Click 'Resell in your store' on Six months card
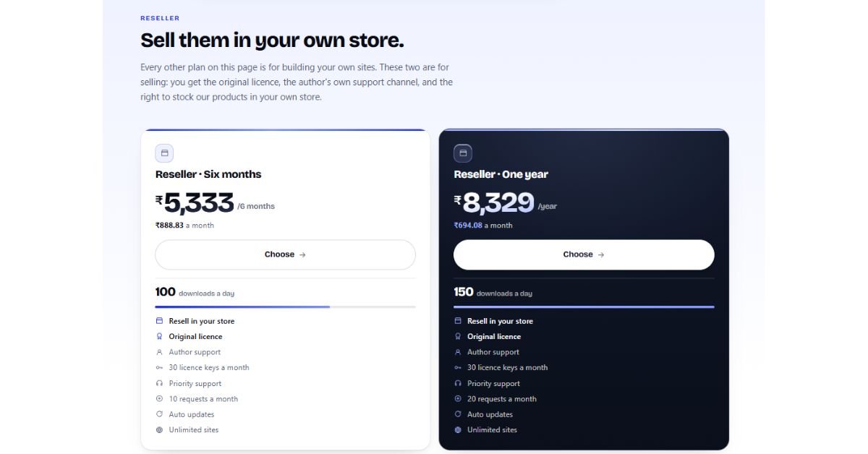Image resolution: width=868 pixels, height=454 pixels. 202,321
